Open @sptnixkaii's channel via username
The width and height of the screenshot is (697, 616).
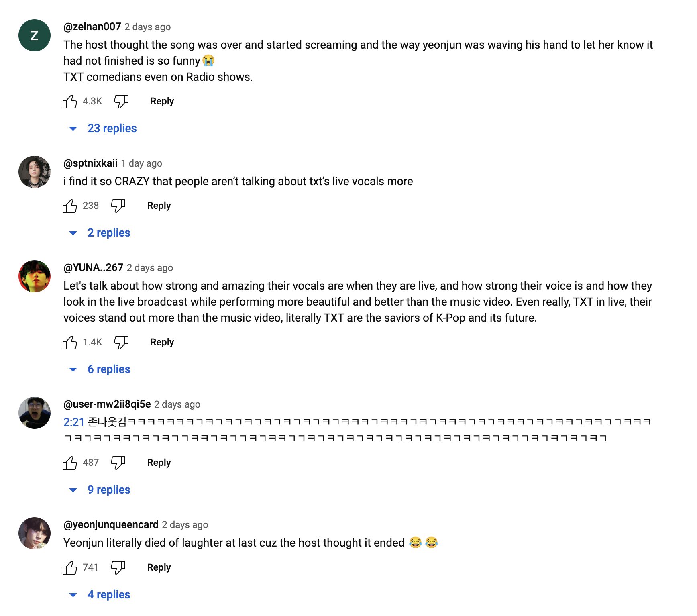tap(90, 163)
